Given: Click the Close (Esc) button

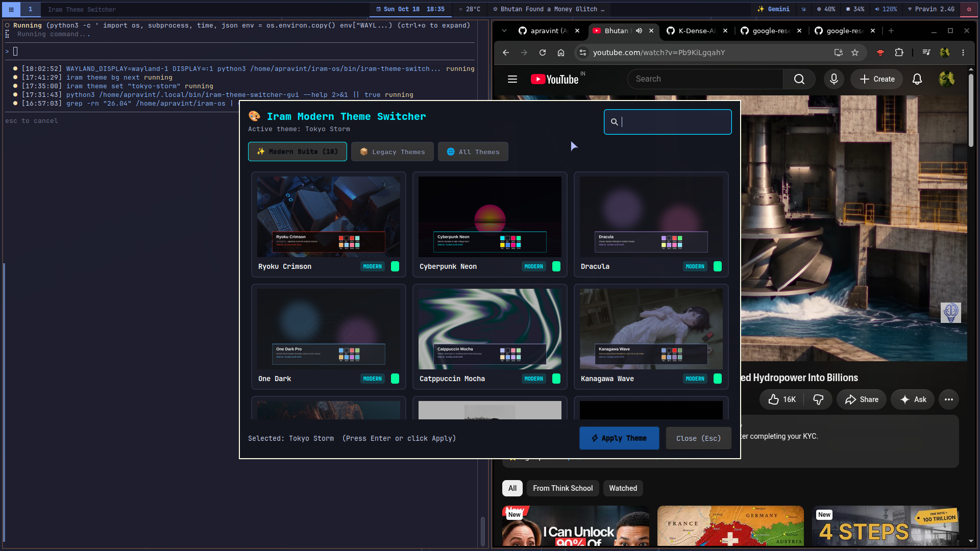Looking at the screenshot, I should point(699,438).
